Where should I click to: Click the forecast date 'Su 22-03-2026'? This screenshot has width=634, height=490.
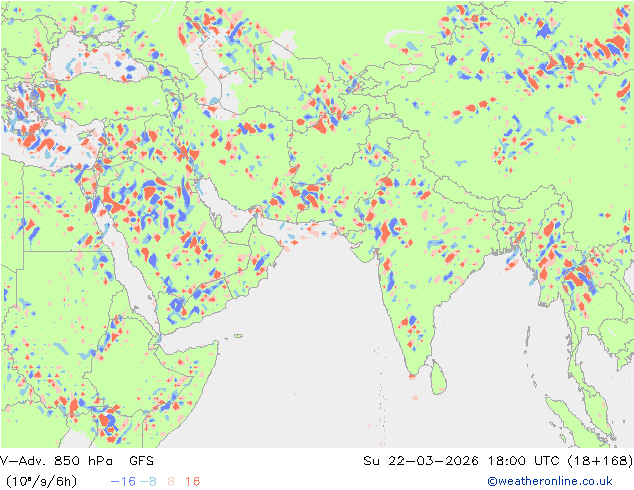(x=421, y=460)
